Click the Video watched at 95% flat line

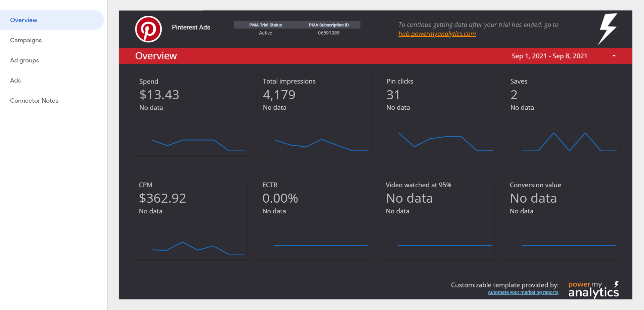pyautogui.click(x=445, y=245)
